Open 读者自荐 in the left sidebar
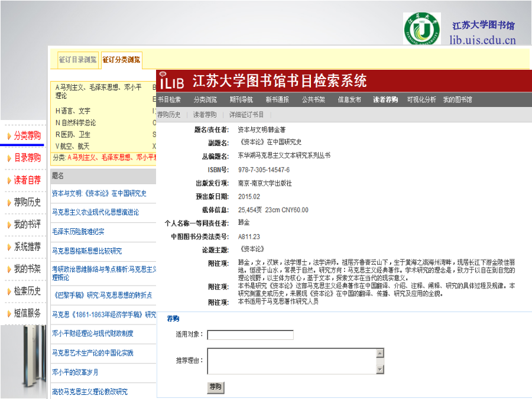The image size is (532, 399). pos(27,180)
